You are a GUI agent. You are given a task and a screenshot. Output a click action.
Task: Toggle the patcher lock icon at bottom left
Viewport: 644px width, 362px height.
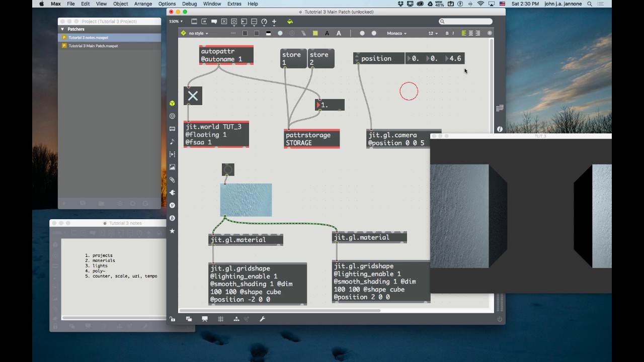pyautogui.click(x=173, y=319)
